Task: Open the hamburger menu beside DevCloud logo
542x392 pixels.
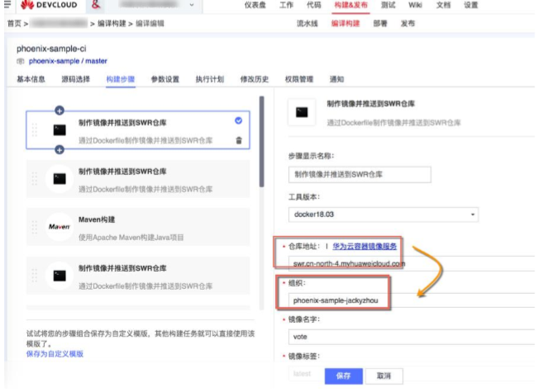Action: (x=7, y=4)
